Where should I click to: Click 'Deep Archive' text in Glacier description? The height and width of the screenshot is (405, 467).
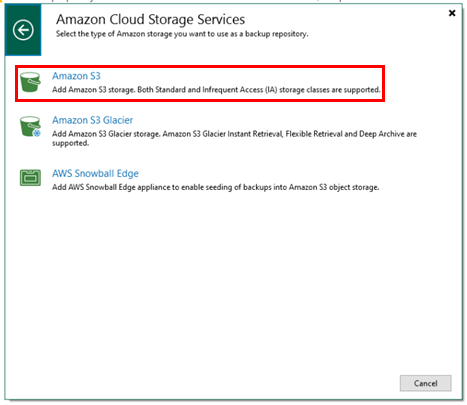[x=377, y=134]
